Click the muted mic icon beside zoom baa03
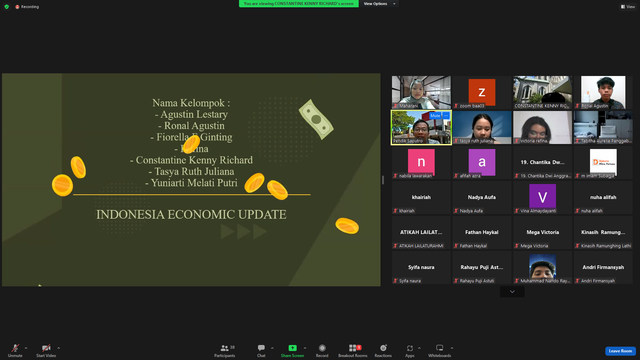 tap(456, 106)
